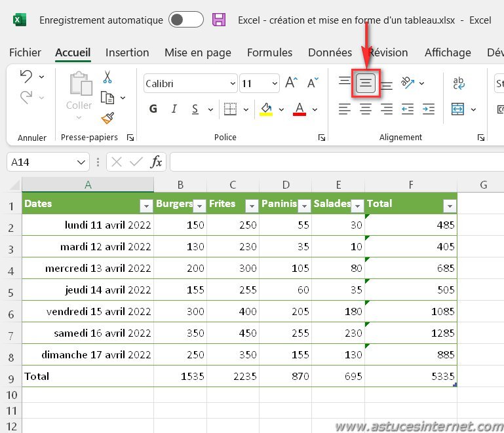Screen dimensions: 504x433
Task: Click the insert function fx icon
Action: click(x=156, y=162)
